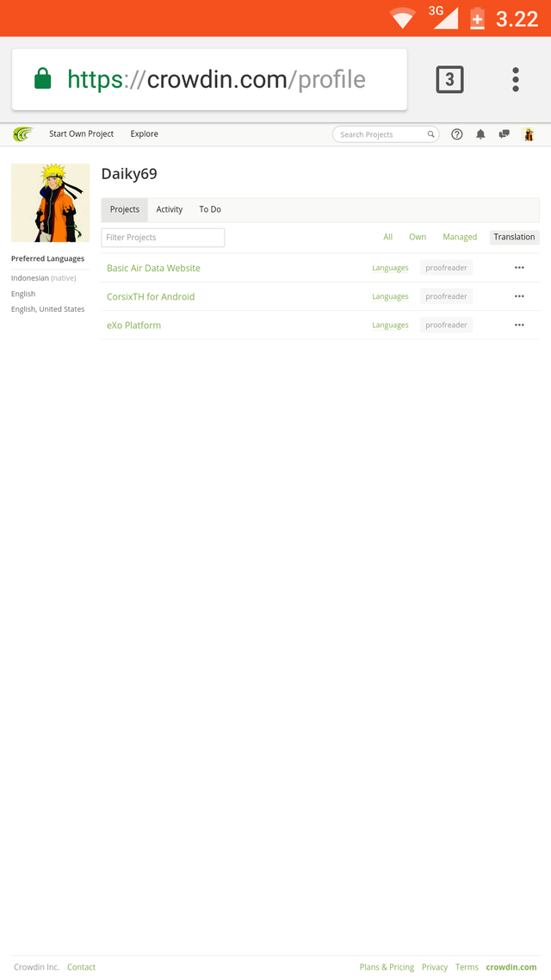Switch to the To Do tab
The height and width of the screenshot is (980, 551).
[210, 209]
